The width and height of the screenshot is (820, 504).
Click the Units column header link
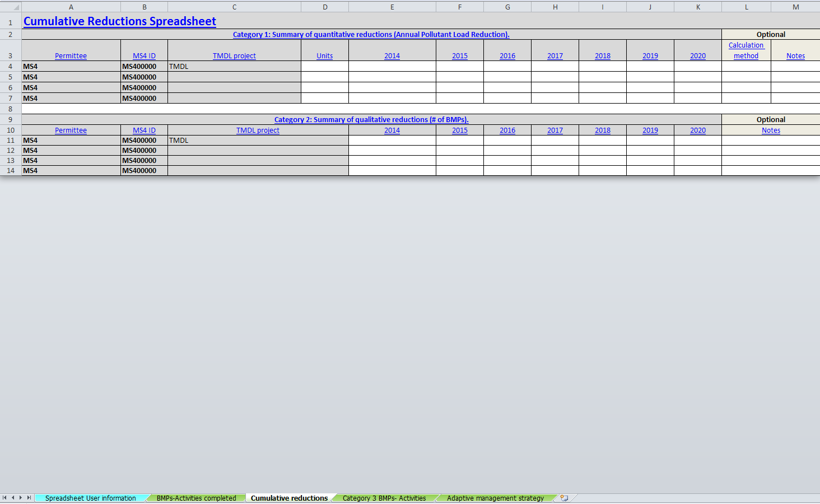pyautogui.click(x=324, y=56)
